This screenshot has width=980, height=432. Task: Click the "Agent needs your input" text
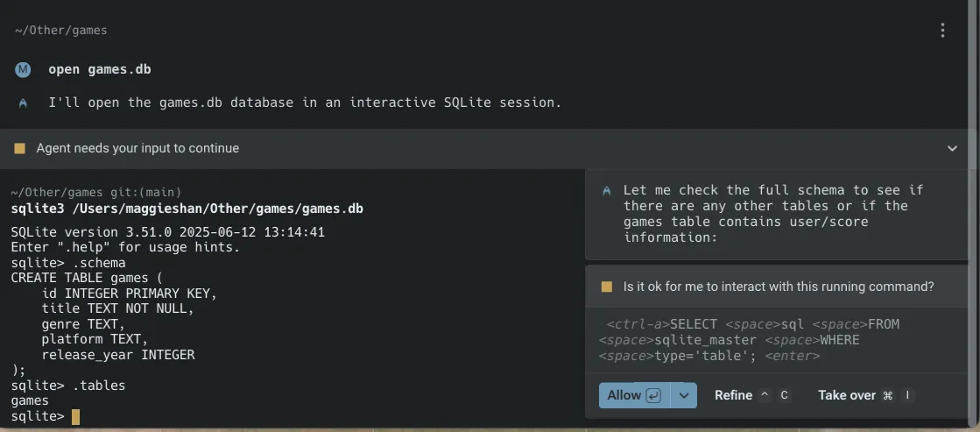pyautogui.click(x=137, y=148)
